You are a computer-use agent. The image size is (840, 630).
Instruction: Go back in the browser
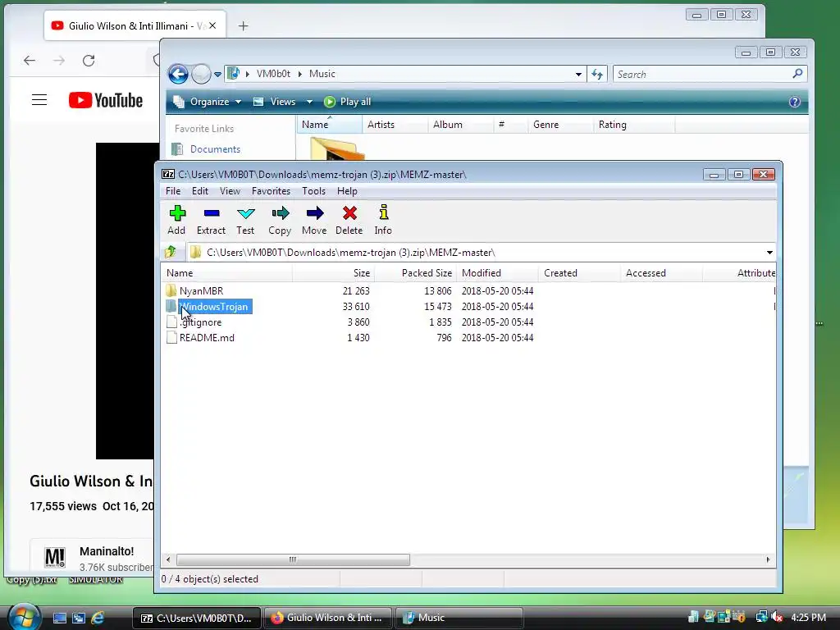point(30,61)
